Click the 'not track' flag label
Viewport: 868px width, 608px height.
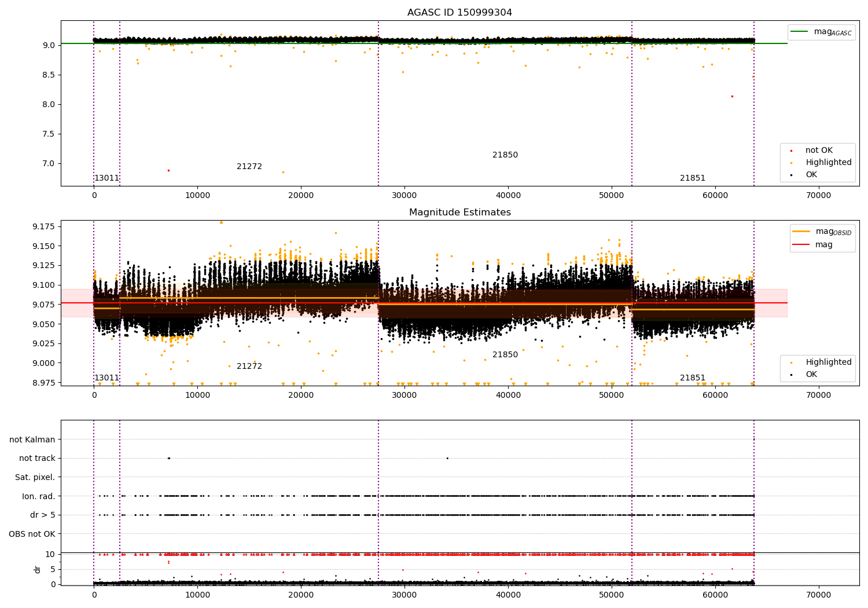(37, 459)
